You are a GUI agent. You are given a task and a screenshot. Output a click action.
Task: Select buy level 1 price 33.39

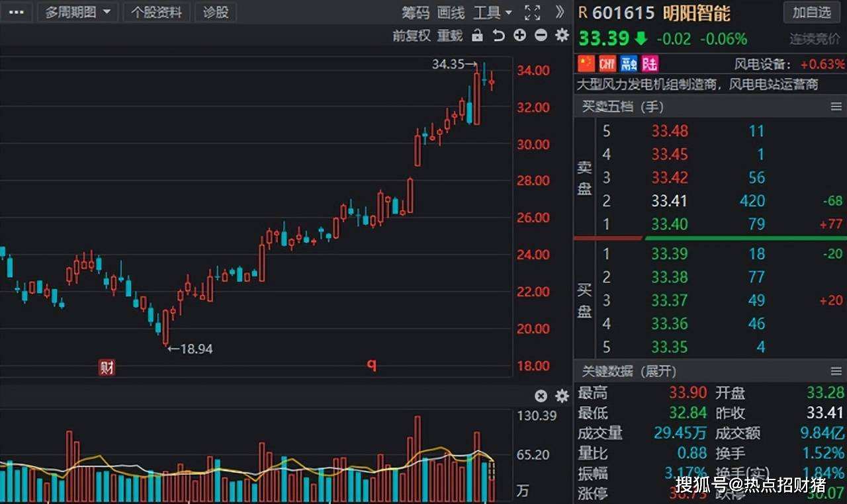click(670, 253)
